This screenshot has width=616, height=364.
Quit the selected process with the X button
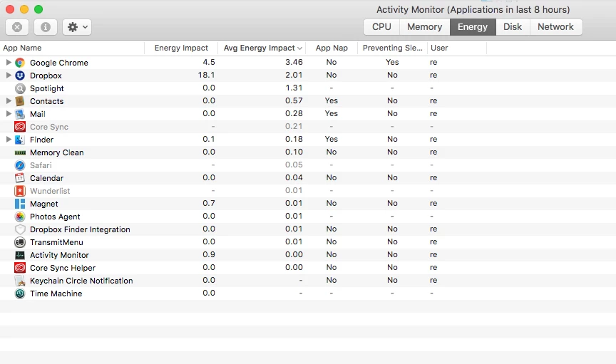pos(17,27)
